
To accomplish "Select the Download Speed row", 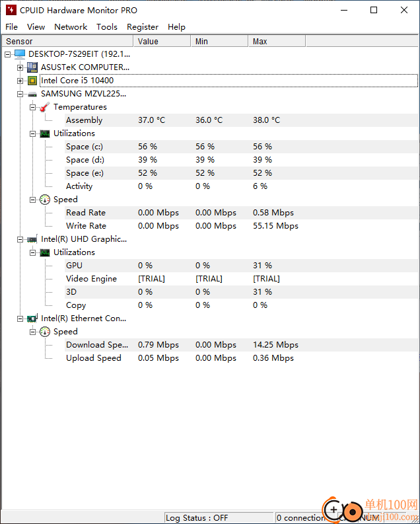I will [x=242, y=345].
